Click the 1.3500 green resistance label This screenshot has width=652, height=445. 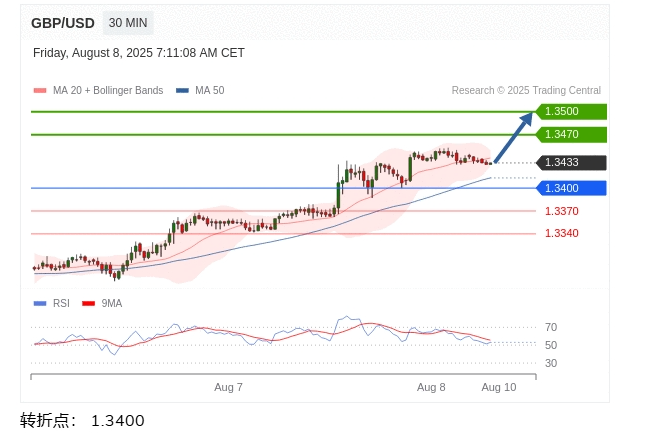pyautogui.click(x=571, y=111)
